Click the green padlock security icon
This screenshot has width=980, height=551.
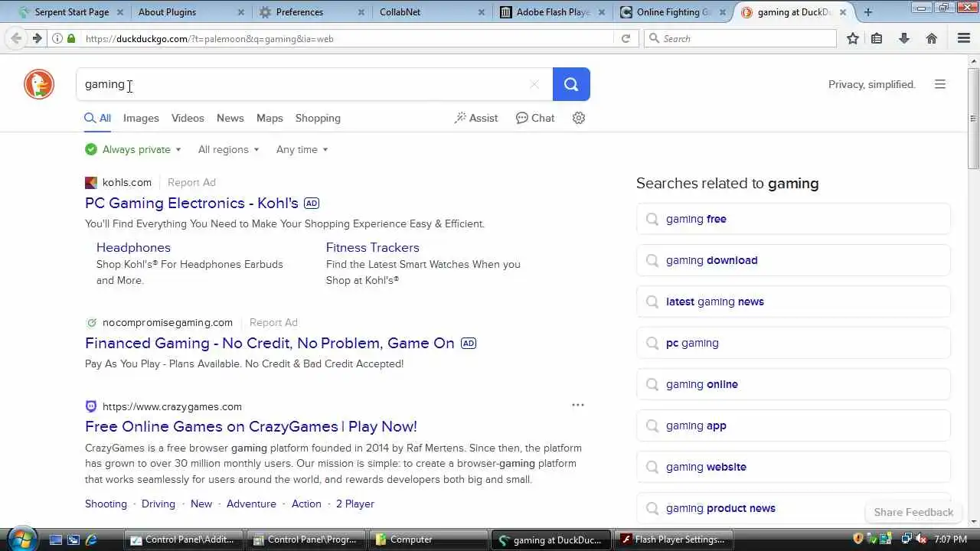pyautogui.click(x=71, y=38)
